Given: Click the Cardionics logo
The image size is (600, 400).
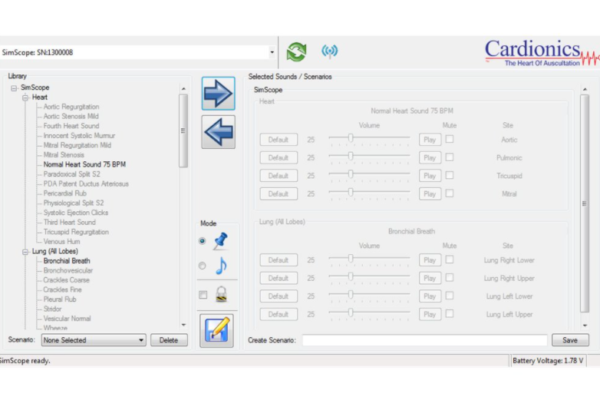Looking at the screenshot, I should click(541, 53).
